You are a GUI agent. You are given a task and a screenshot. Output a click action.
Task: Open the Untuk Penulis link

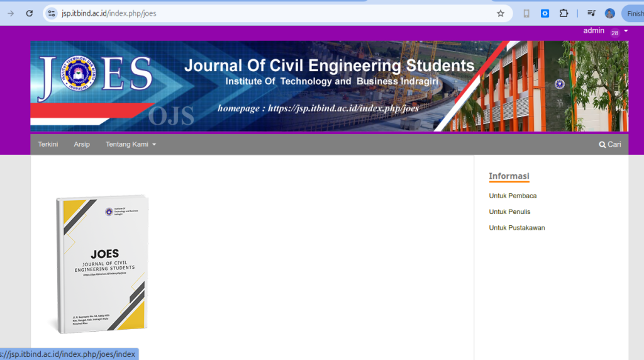(509, 211)
